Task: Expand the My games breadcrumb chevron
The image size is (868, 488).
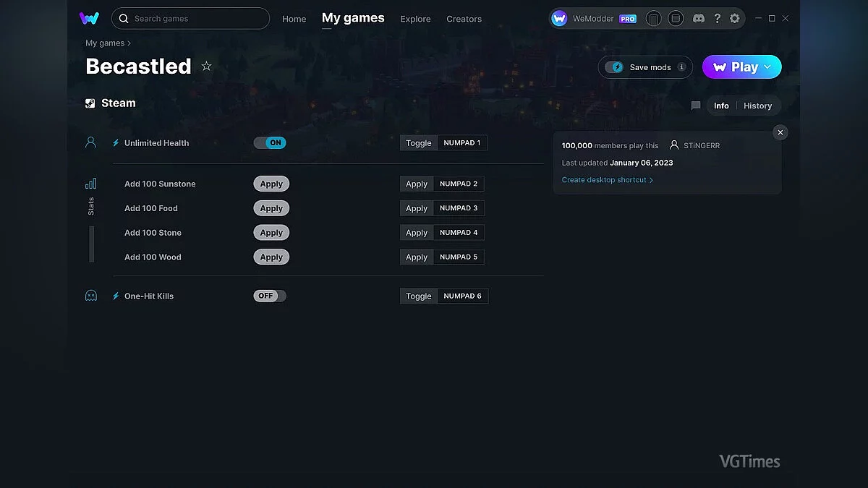Action: click(x=129, y=43)
